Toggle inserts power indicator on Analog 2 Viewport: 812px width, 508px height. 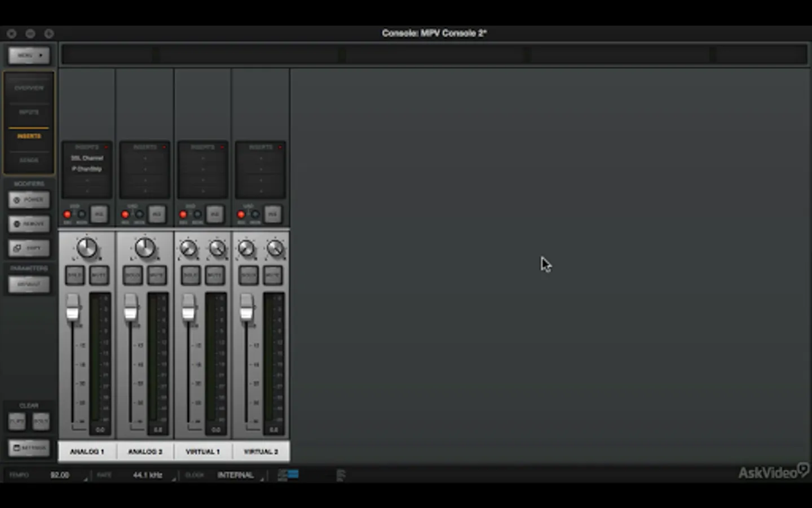coord(164,147)
